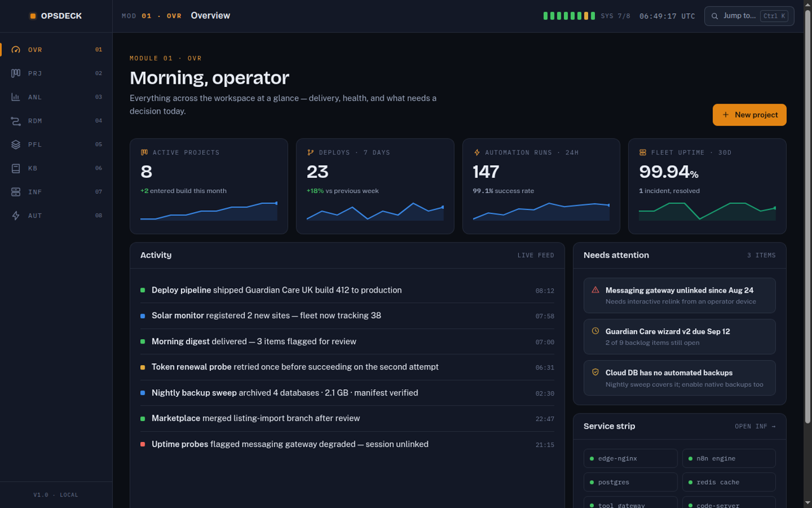Click the 147 automation runs value
This screenshot has width=812, height=508.
pos(486,171)
